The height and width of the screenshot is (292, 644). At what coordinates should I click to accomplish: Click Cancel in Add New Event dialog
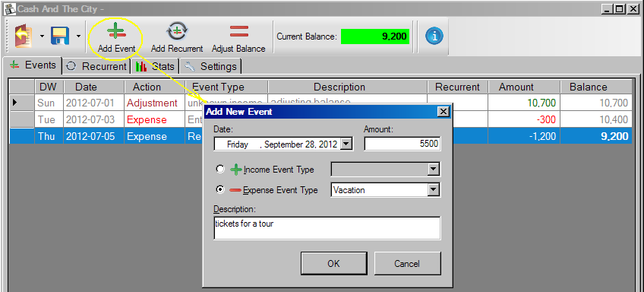click(407, 264)
